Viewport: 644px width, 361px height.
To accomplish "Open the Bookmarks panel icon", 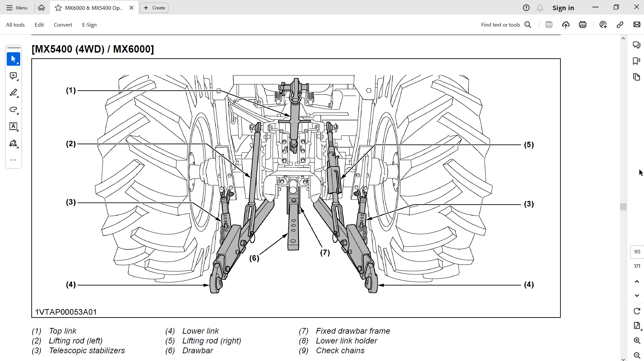I will (637, 61).
